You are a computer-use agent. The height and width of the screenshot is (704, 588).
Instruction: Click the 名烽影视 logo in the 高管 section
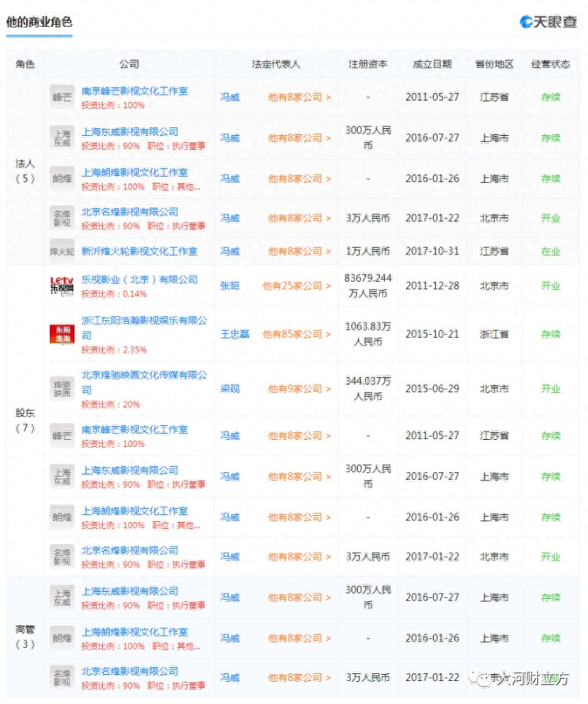click(62, 677)
